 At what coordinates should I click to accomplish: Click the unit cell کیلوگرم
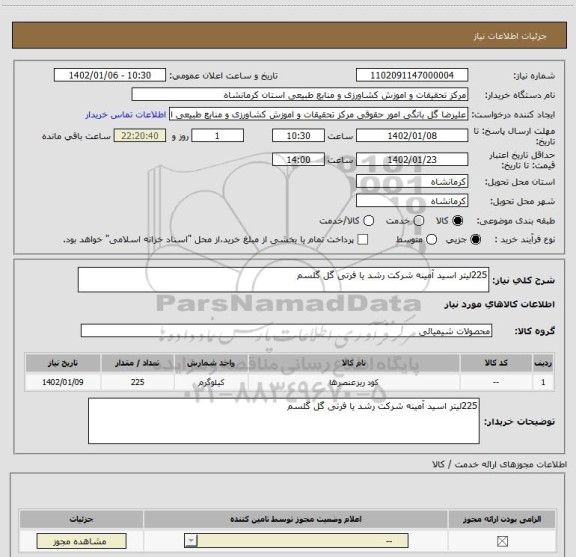[211, 382]
